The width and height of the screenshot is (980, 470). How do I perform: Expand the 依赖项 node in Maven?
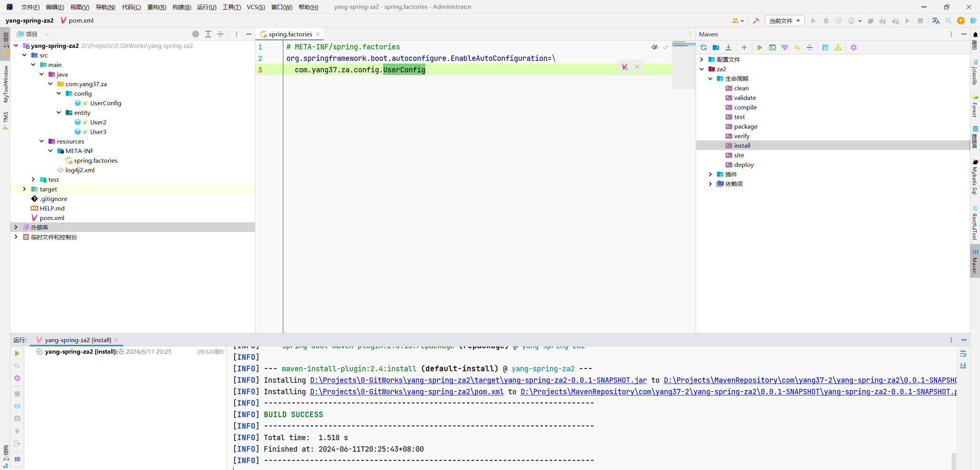710,184
